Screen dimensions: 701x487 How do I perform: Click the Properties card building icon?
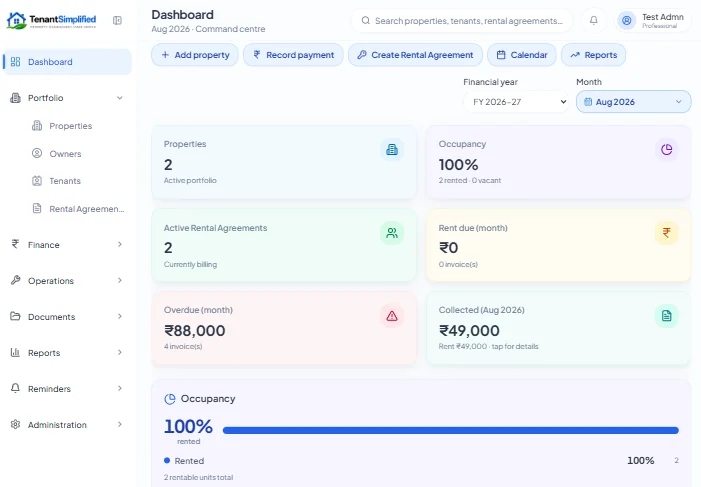click(392, 149)
